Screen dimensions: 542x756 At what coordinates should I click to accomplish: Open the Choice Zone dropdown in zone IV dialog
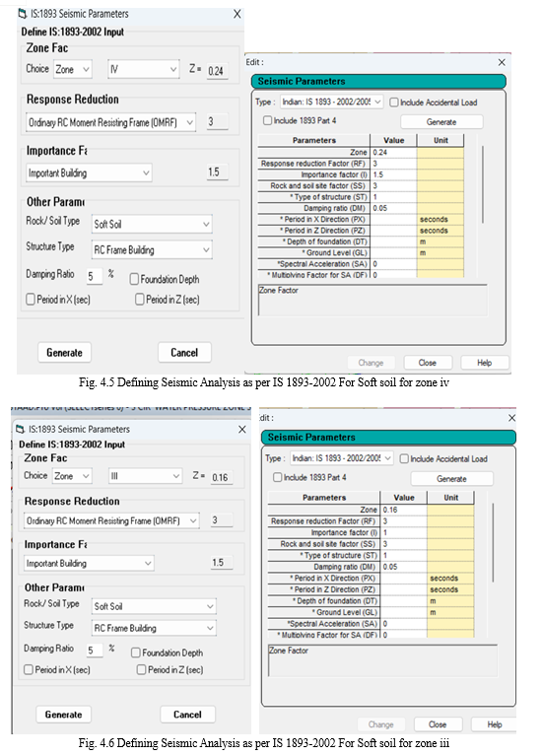coord(72,69)
